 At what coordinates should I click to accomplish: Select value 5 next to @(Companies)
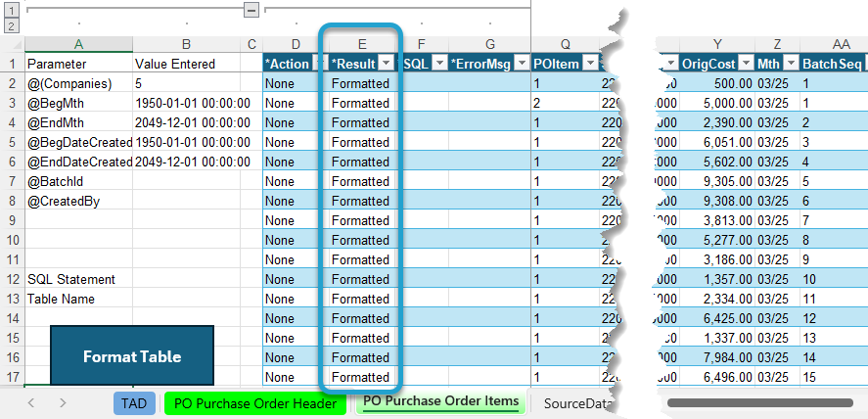pos(187,83)
